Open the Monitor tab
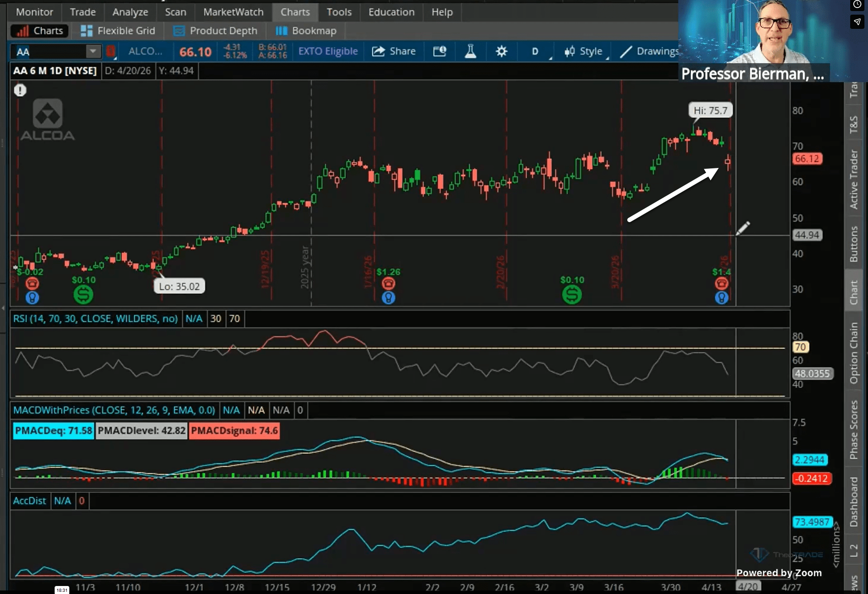868x594 pixels. (x=35, y=12)
